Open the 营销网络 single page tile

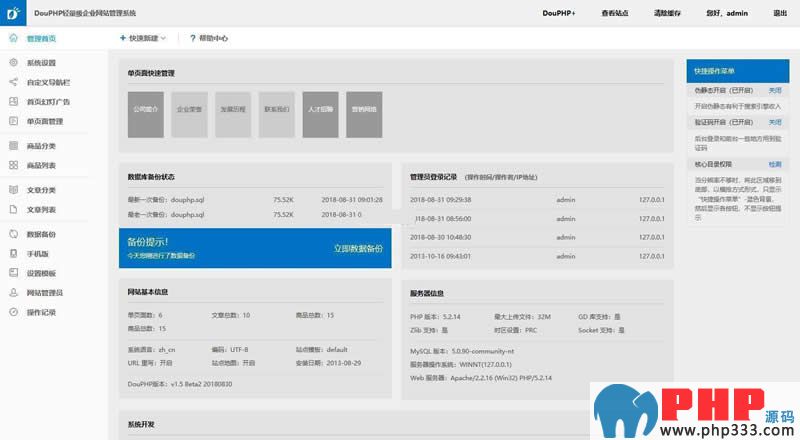pyautogui.click(x=364, y=114)
